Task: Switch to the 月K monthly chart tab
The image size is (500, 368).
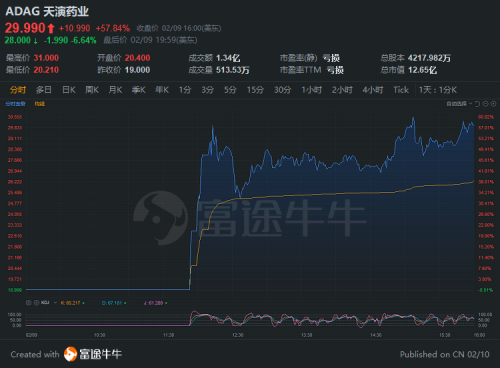Action: 115,90
